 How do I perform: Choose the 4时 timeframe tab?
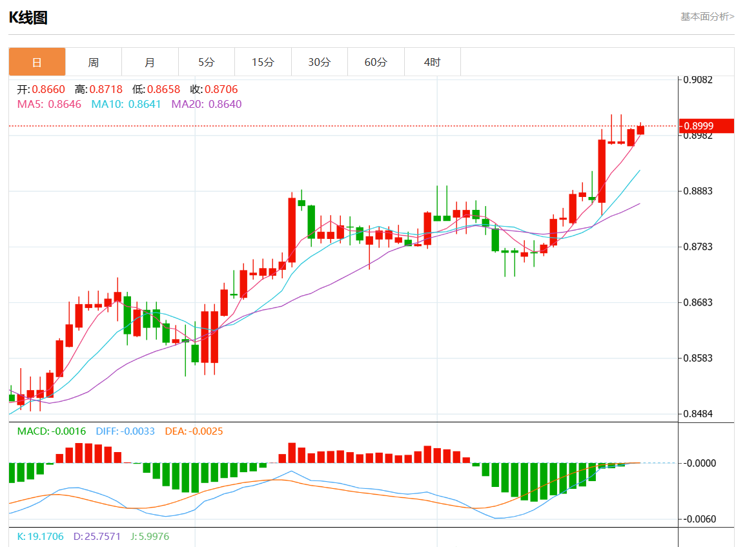point(432,62)
